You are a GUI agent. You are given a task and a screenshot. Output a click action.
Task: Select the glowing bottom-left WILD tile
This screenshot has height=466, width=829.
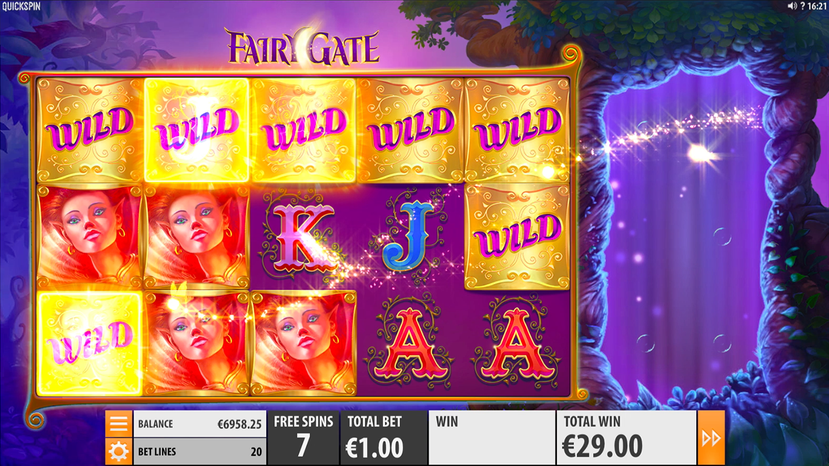tap(89, 343)
